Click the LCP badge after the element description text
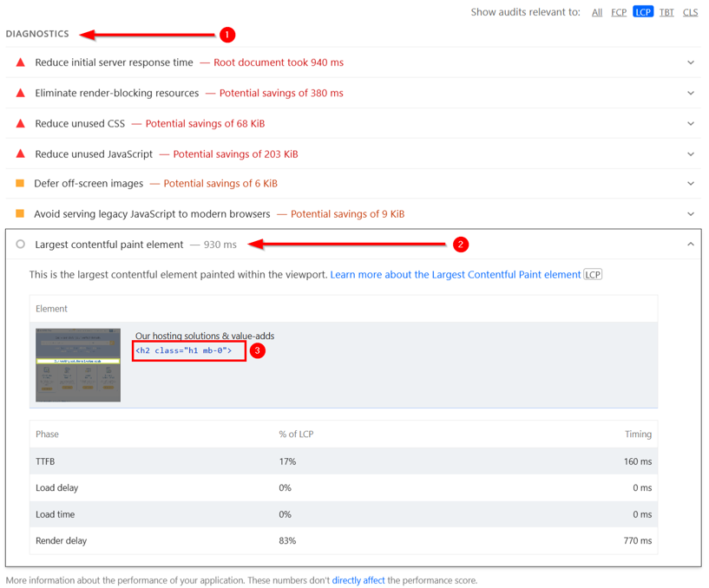Screen dimensions: 709x588 (x=594, y=273)
